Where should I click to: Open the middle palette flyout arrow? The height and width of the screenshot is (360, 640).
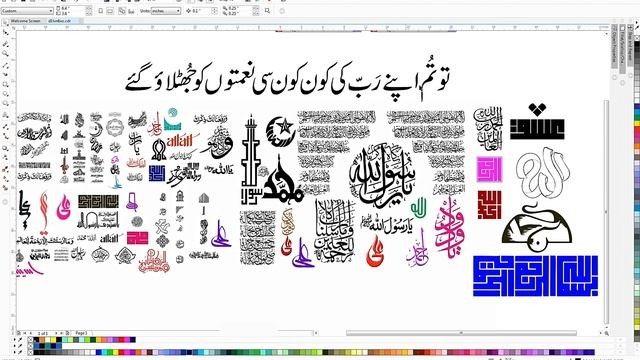point(14,346)
